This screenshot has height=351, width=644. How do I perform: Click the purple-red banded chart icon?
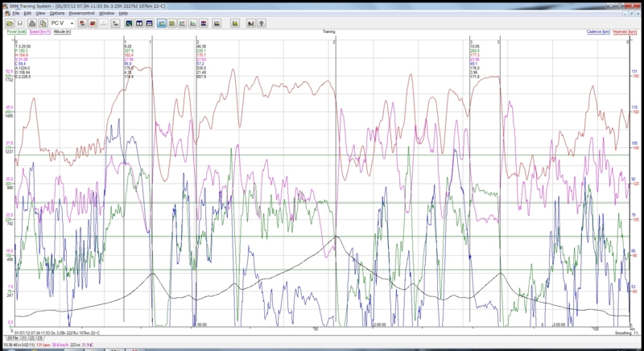204,23
